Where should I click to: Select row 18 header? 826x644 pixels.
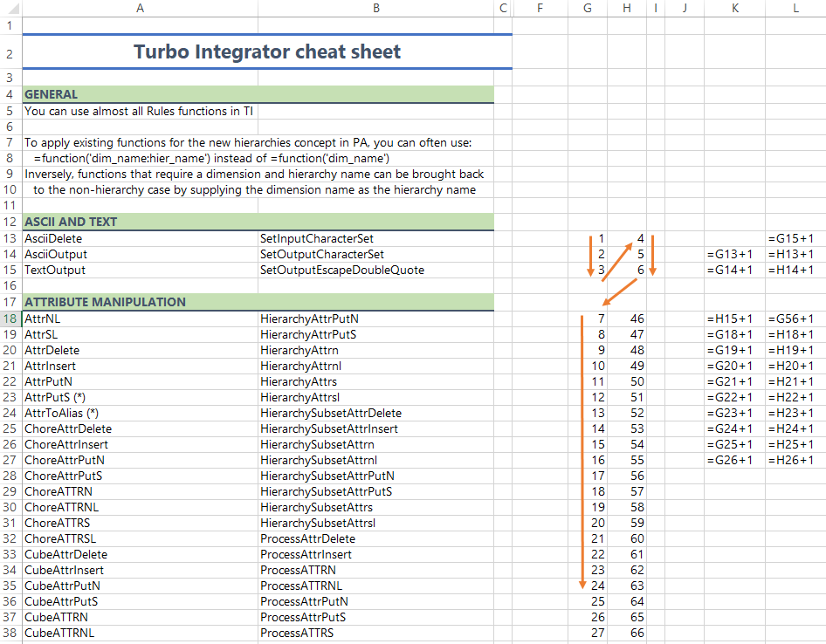(x=10, y=319)
